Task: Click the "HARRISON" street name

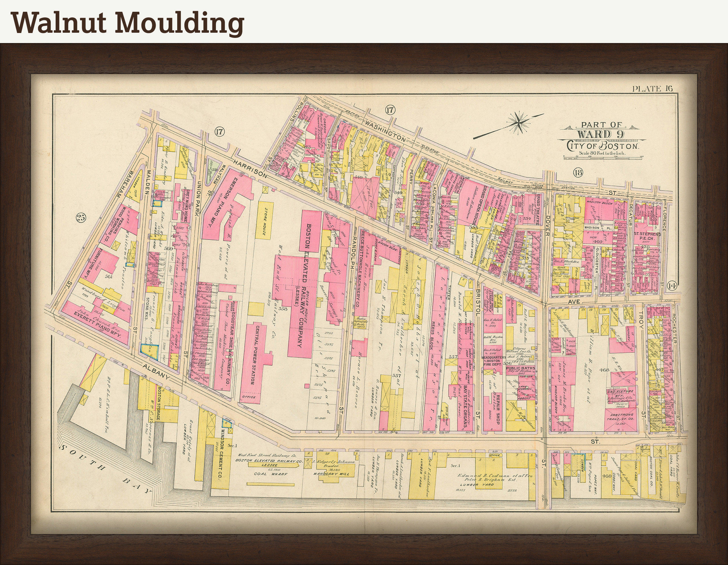Action: (251, 169)
